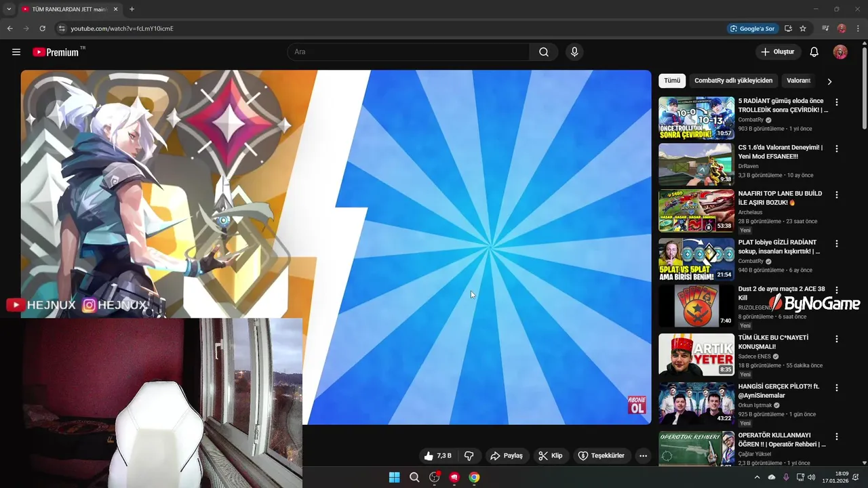Open 5 RADİANT video thumbnail, 10:57 long

pos(696,118)
